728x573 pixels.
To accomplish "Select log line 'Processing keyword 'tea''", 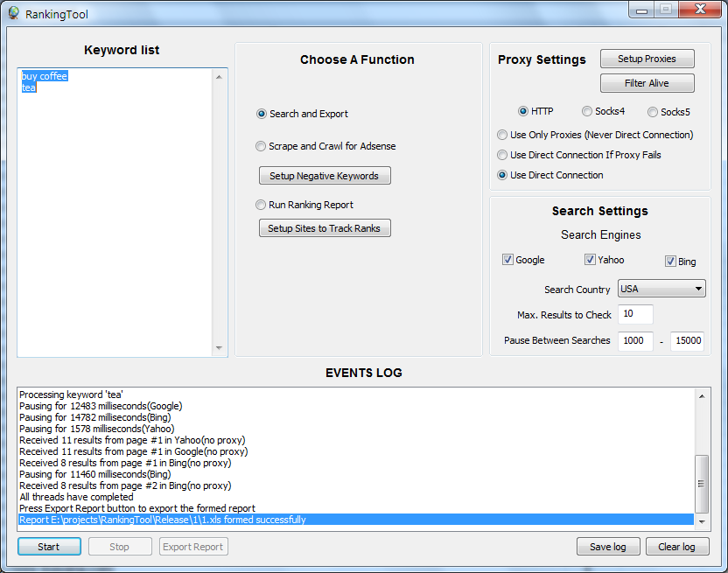I will [x=355, y=395].
